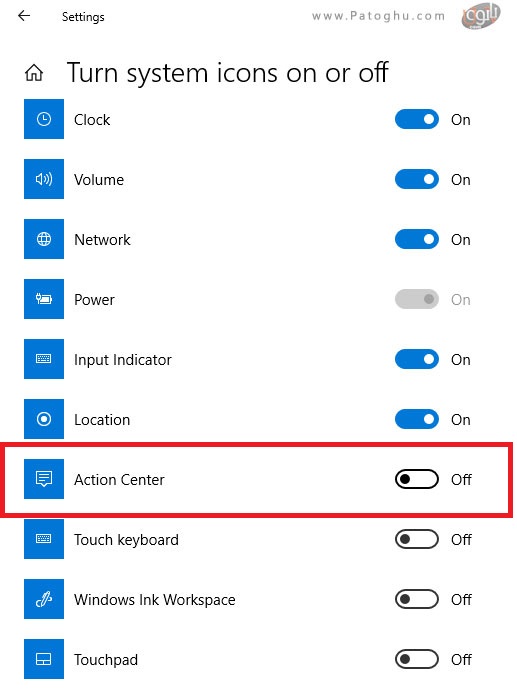Enable the Action Center toggle
517x699 pixels.
(417, 479)
